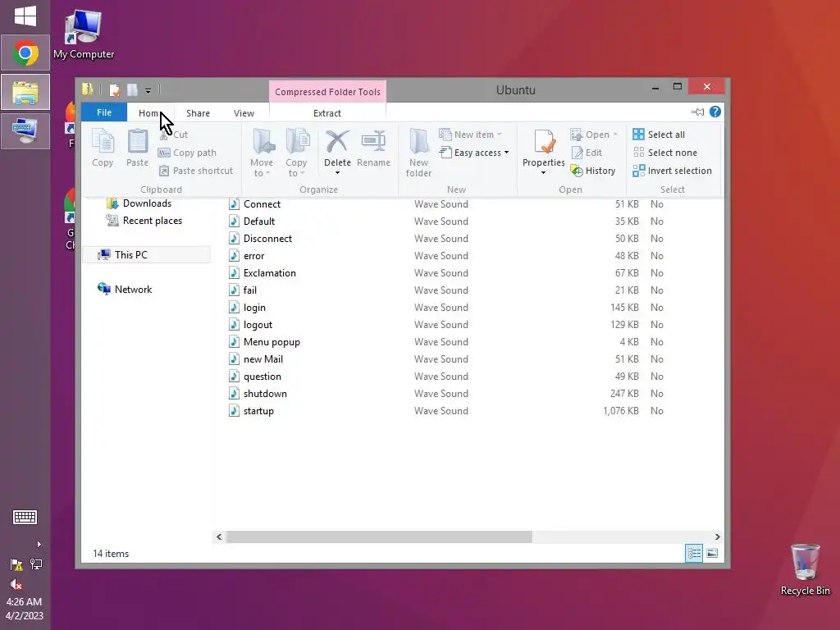Viewport: 840px width, 630px height.
Task: Switch to the Share tab
Action: (198, 113)
